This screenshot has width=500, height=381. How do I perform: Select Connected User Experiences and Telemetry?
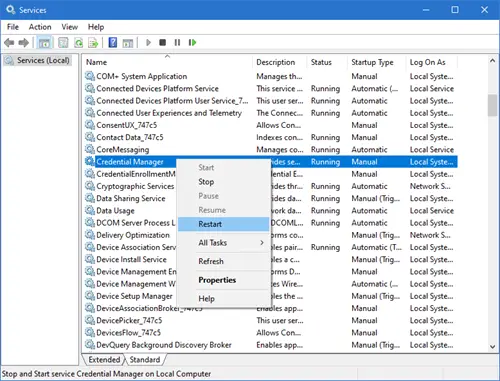click(270, 113)
